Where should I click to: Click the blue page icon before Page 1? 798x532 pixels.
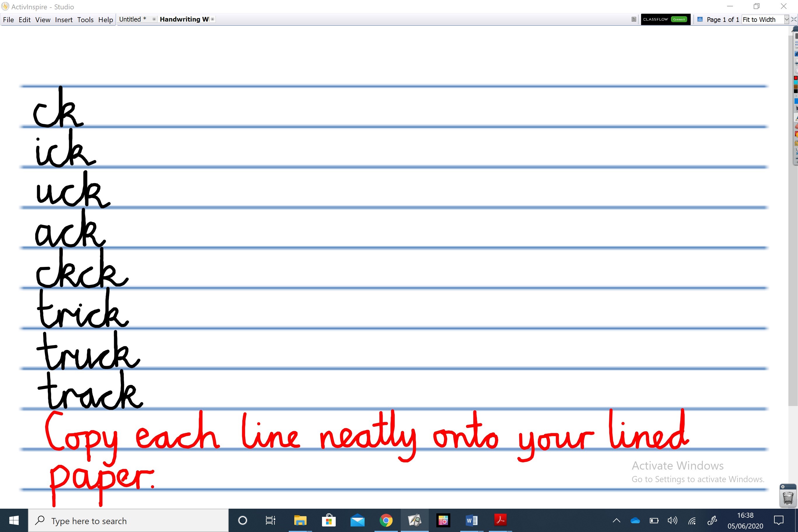pos(700,19)
